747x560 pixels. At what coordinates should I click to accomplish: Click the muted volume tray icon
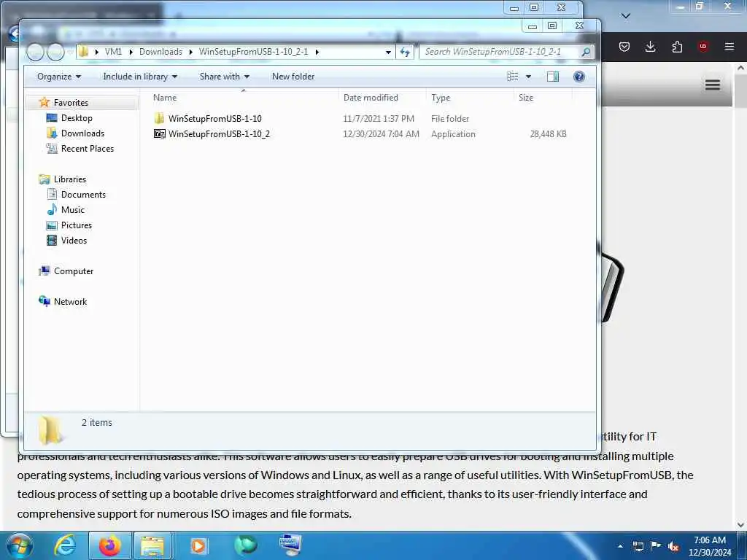pyautogui.click(x=673, y=546)
